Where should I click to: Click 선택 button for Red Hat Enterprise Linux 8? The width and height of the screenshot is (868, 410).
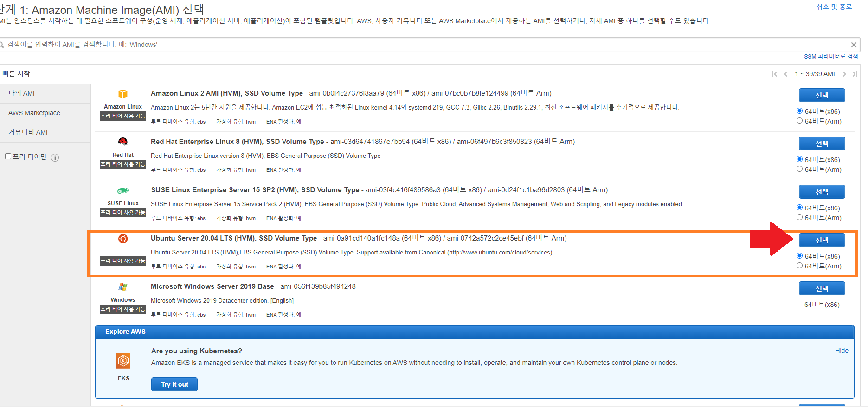click(822, 143)
